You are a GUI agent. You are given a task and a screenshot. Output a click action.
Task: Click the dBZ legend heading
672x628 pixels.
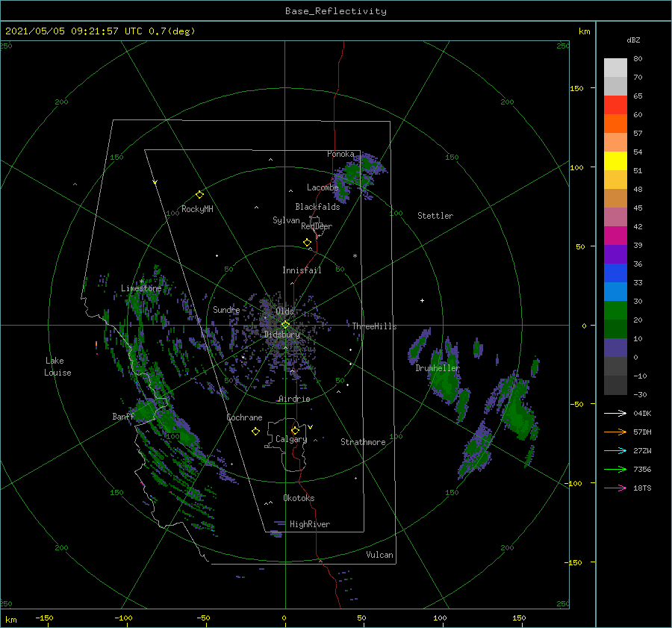click(633, 40)
